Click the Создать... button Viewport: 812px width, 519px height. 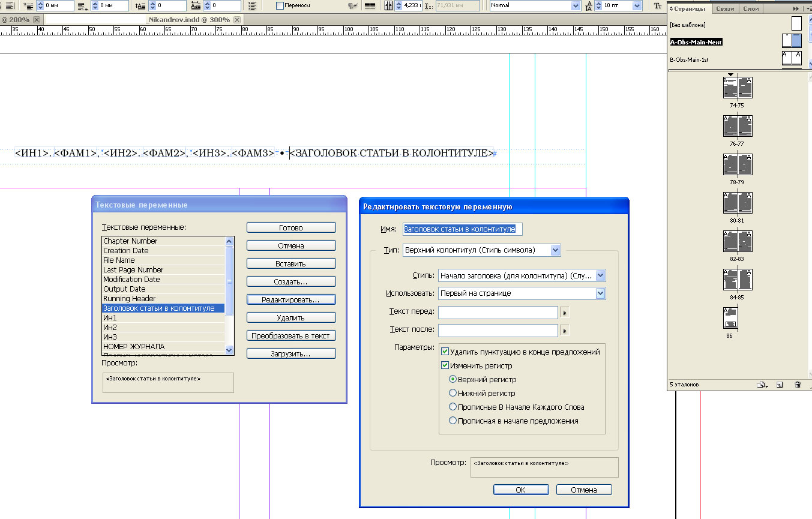(x=291, y=282)
